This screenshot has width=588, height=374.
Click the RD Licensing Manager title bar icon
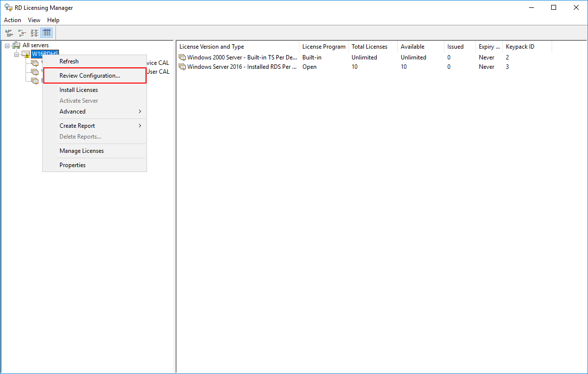(8, 7)
